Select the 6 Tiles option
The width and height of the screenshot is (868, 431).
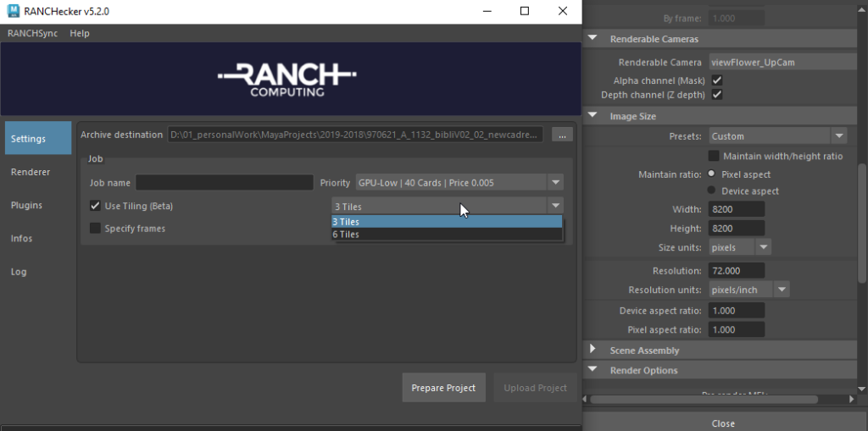(x=447, y=234)
